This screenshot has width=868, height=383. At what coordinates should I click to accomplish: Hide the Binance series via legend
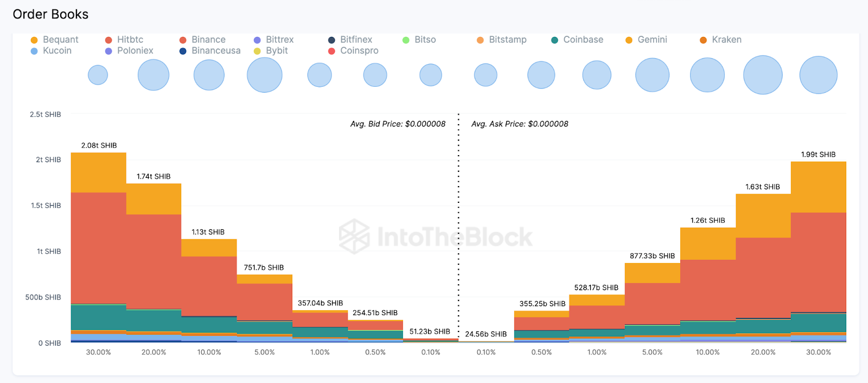(x=202, y=40)
